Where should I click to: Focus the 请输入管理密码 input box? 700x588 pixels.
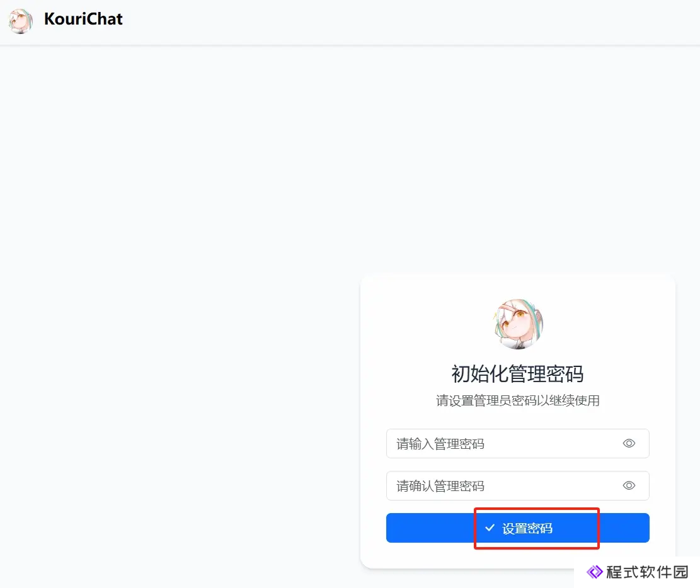(x=517, y=443)
